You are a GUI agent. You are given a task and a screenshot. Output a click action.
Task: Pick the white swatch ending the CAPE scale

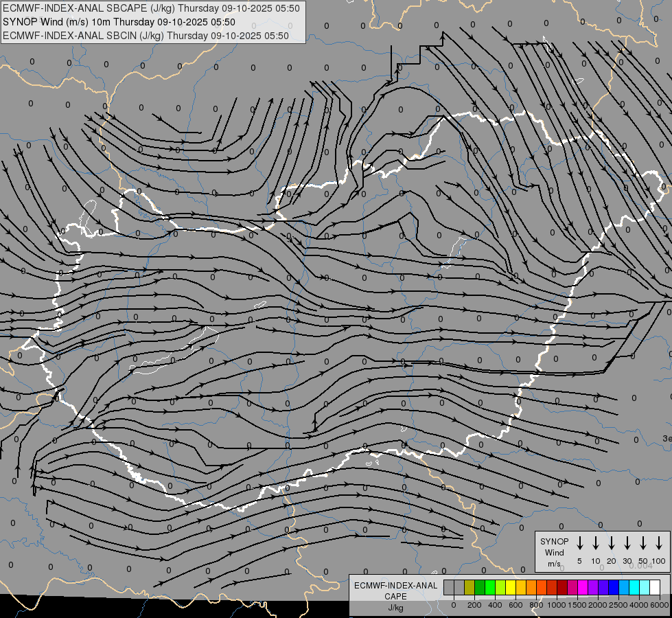(654, 587)
